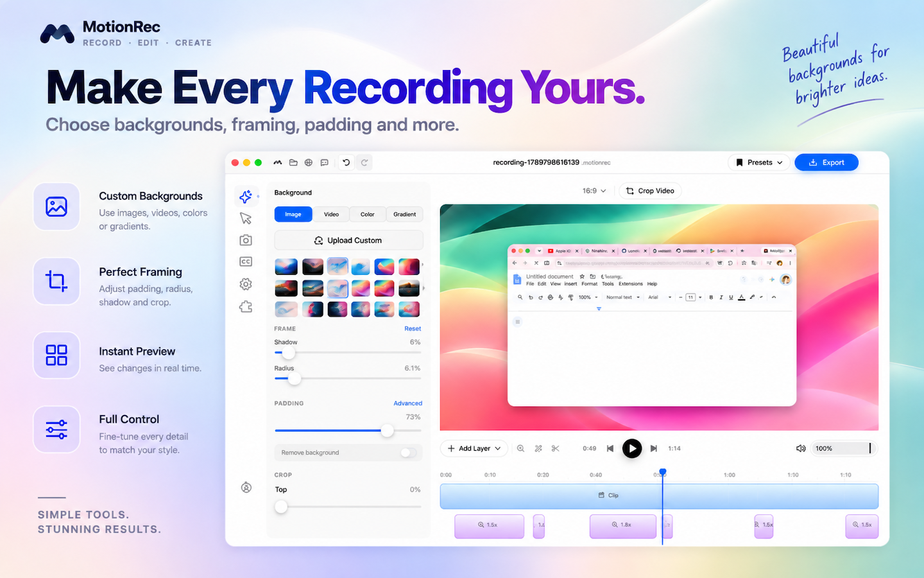
Task: Toggle the Remove background switch
Action: (x=408, y=453)
